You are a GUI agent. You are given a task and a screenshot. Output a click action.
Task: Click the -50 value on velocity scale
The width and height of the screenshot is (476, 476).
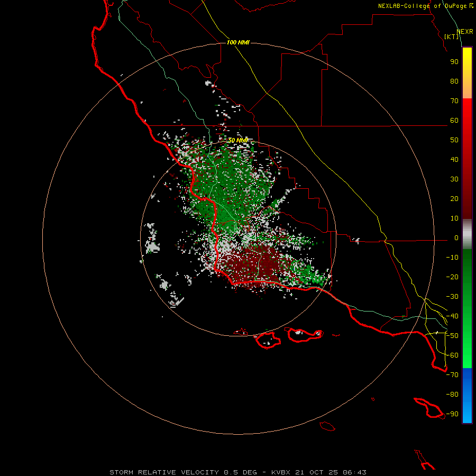pos(452,336)
